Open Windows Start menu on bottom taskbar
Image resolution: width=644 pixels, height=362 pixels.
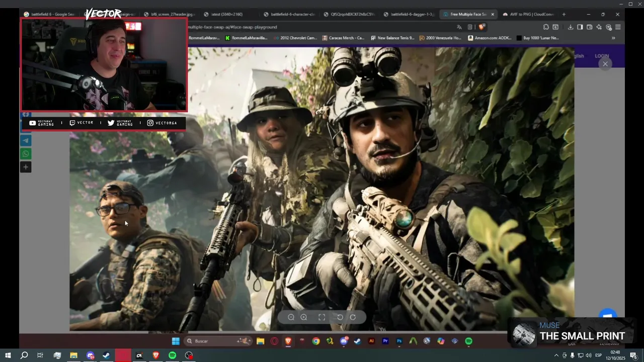(8, 355)
